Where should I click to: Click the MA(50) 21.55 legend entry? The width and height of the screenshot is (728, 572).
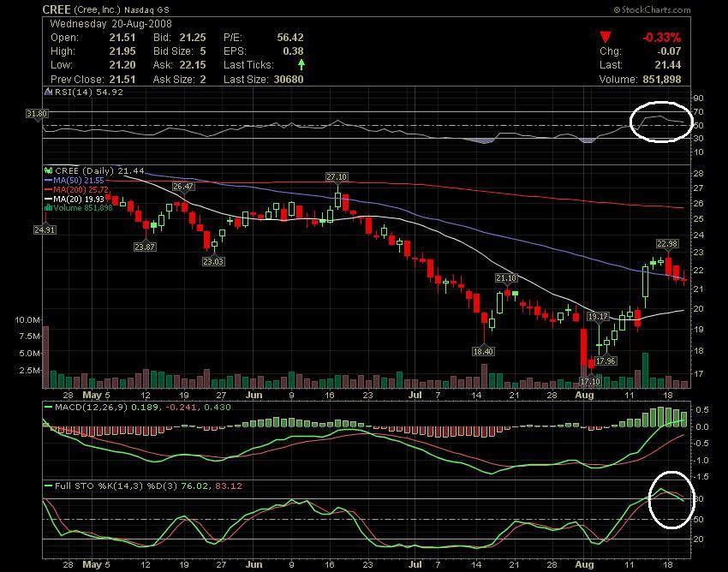click(x=81, y=180)
